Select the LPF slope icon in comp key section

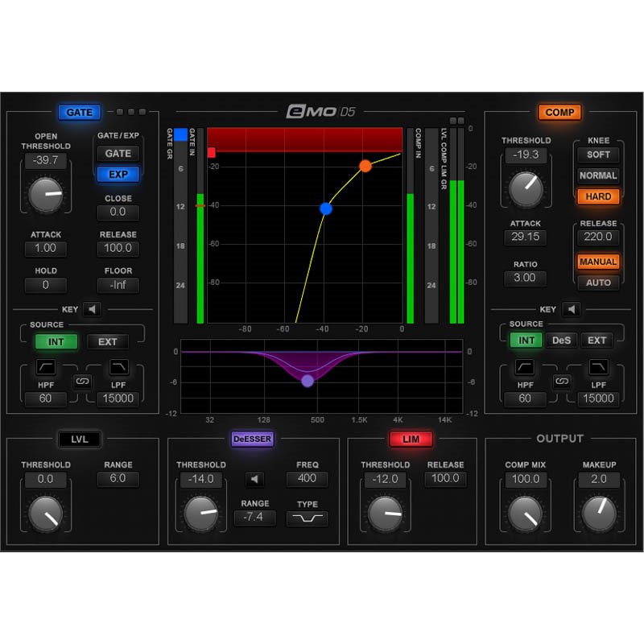click(x=598, y=366)
